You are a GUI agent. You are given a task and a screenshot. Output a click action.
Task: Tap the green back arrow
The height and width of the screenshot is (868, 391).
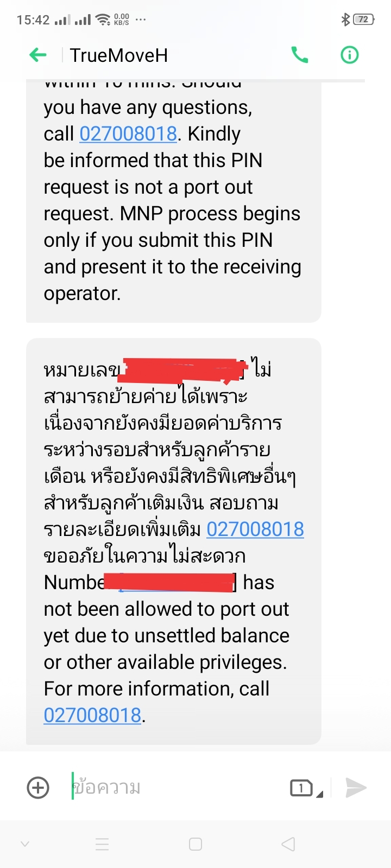pos(37,55)
